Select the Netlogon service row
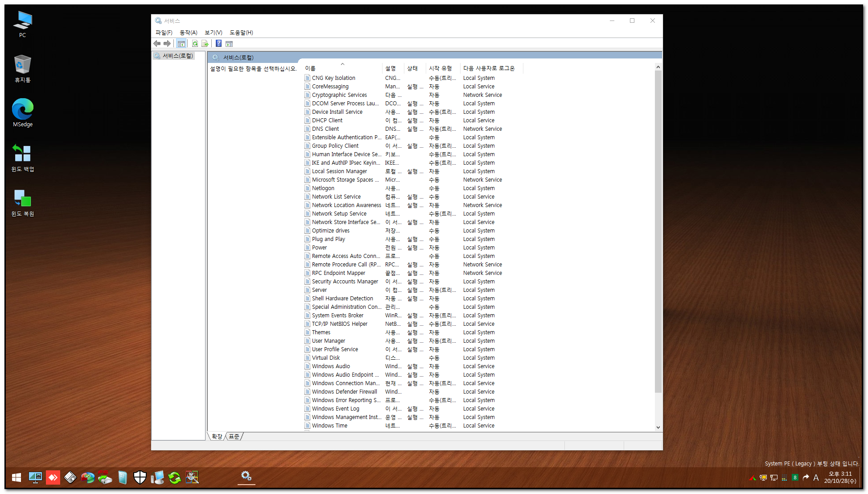 413,188
